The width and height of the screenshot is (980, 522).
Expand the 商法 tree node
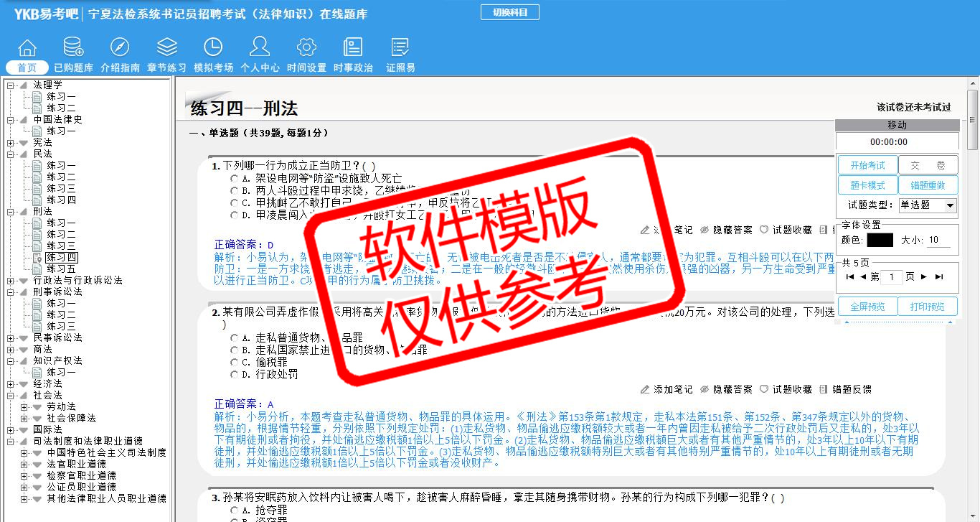pos(11,349)
